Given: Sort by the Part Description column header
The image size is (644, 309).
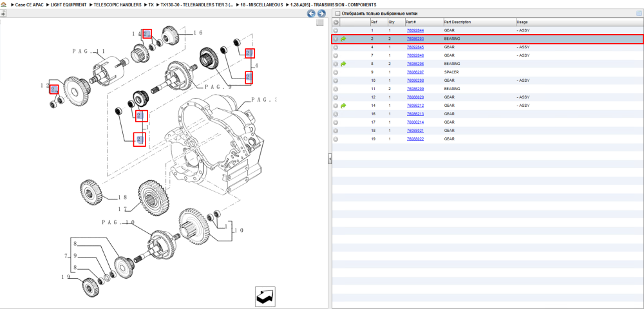Looking at the screenshot, I should [479, 22].
